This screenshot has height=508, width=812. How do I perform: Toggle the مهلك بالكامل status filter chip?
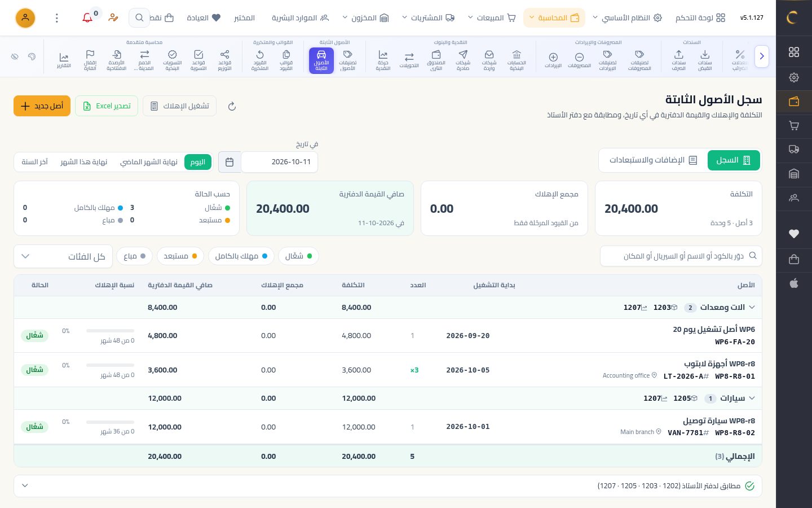pyautogui.click(x=241, y=256)
